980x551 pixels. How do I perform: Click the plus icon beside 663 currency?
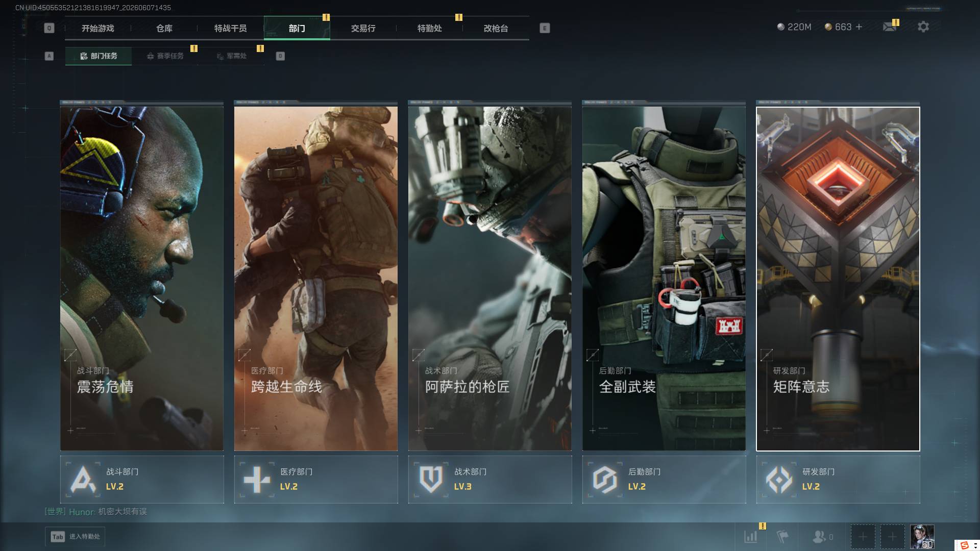(x=859, y=27)
